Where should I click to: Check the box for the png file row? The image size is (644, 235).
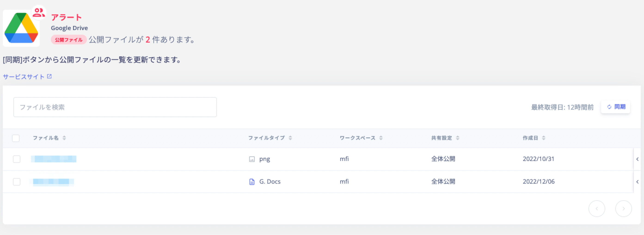[x=17, y=159]
